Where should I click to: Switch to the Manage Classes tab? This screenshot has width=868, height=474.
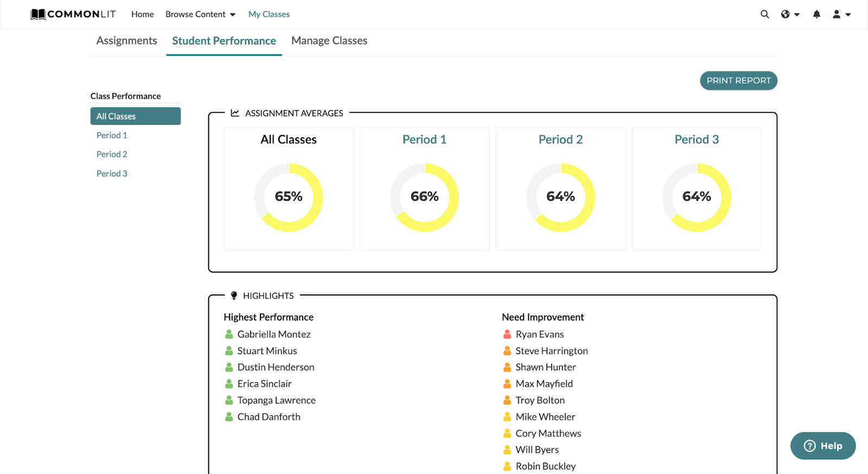[329, 41]
